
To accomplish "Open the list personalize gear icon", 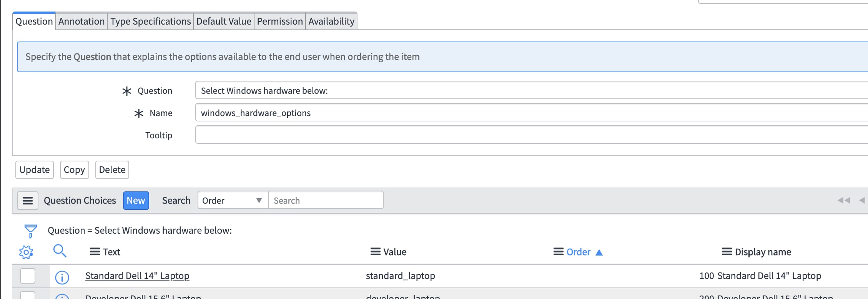I will click(x=26, y=252).
